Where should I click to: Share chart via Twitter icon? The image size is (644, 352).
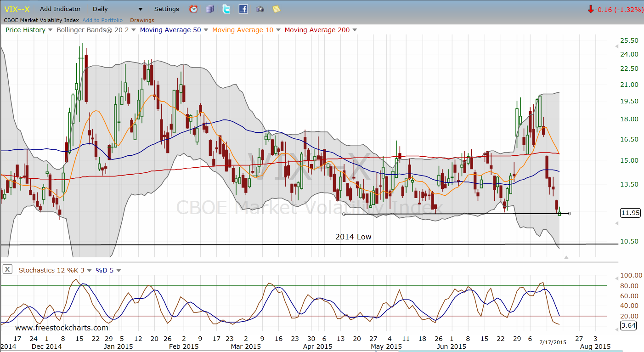[226, 9]
